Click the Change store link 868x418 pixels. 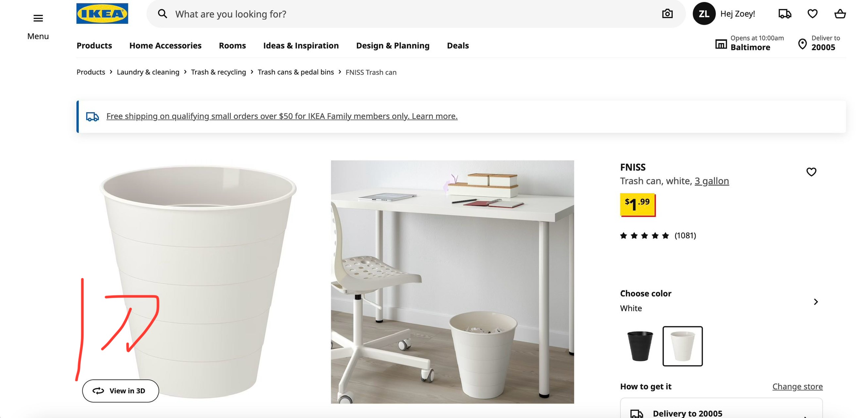797,386
